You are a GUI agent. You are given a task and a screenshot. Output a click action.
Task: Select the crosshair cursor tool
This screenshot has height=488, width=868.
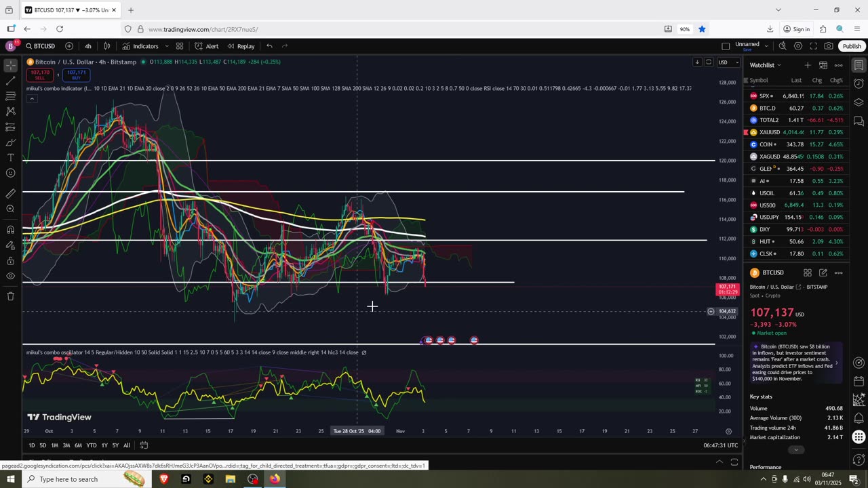pos(11,65)
